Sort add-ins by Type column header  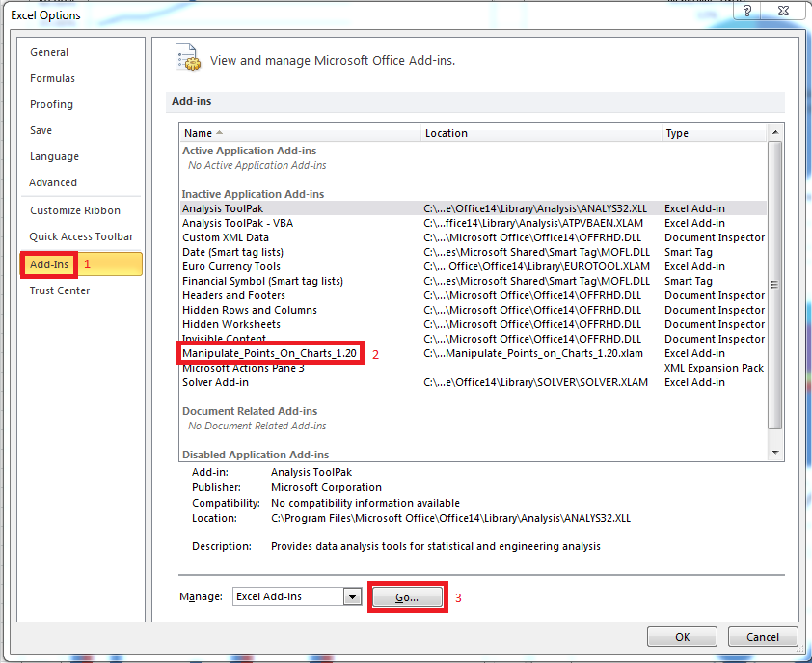tap(715, 133)
